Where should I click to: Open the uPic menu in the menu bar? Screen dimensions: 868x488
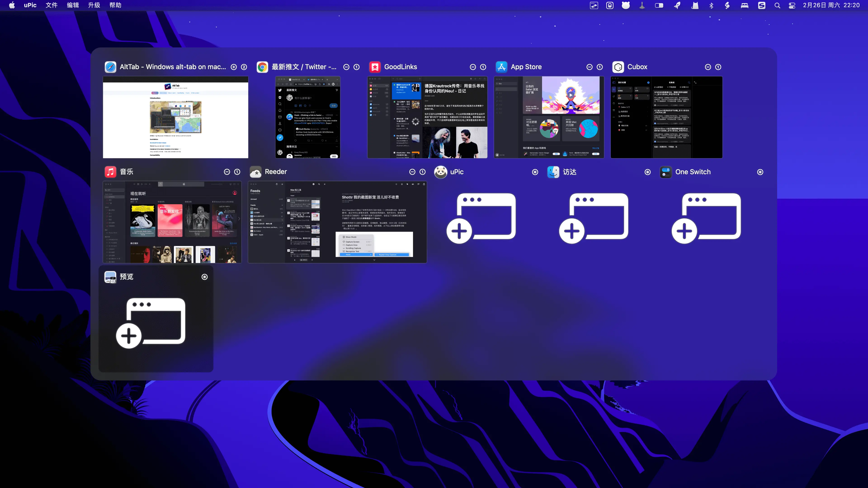click(x=30, y=5)
